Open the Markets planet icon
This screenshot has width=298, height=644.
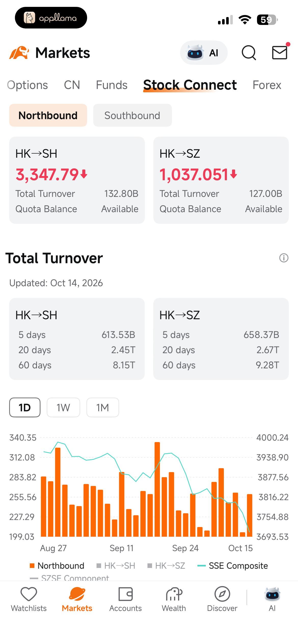tap(77, 594)
